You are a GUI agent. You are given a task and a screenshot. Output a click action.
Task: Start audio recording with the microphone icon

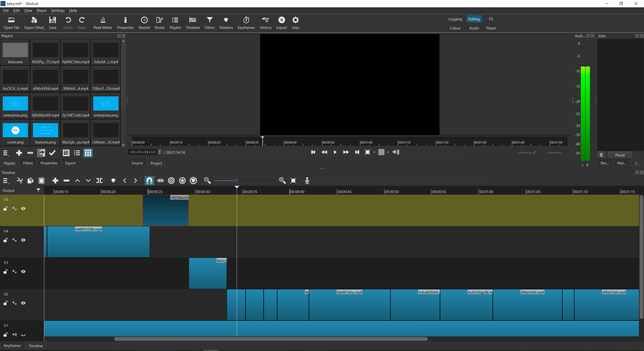(307, 181)
